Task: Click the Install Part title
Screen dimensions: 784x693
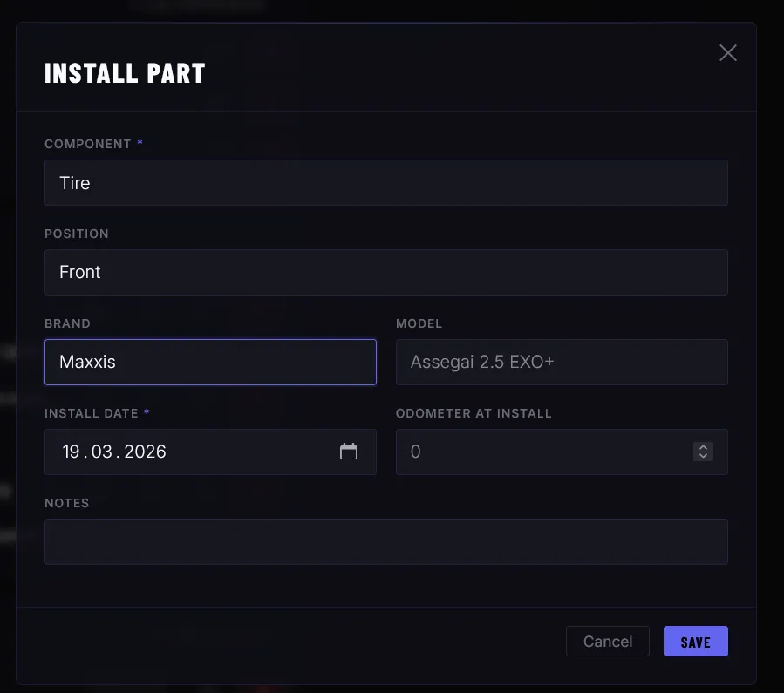Action: pyautogui.click(x=125, y=72)
